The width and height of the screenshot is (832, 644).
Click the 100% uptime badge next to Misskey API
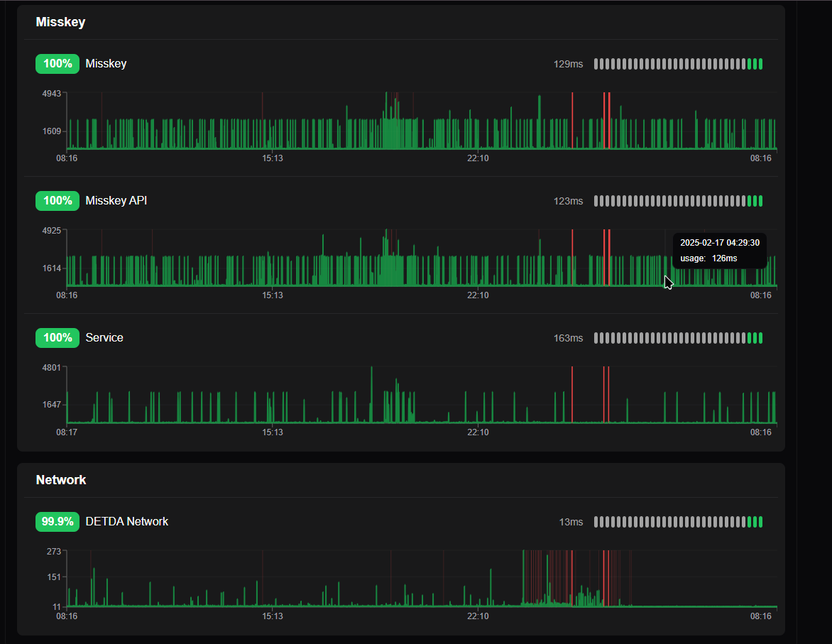click(58, 201)
